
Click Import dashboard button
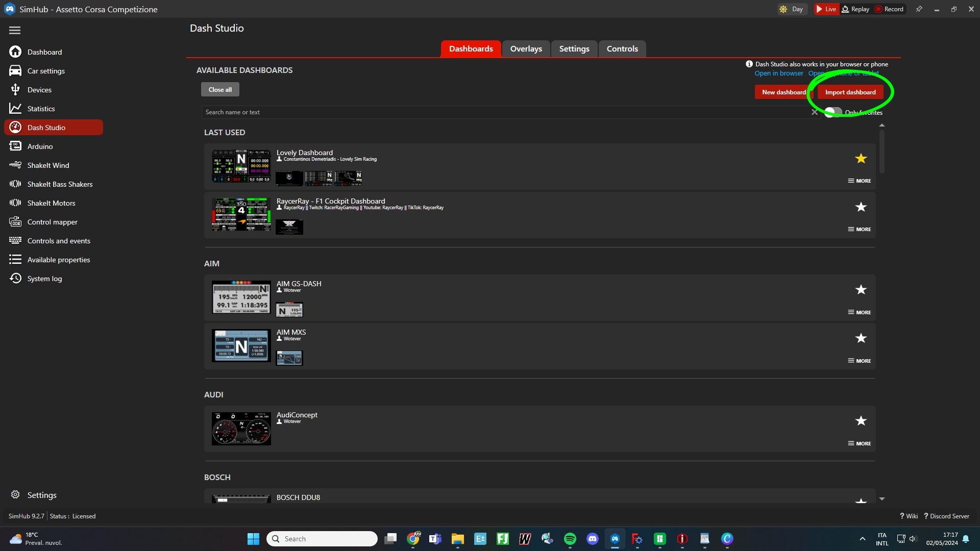[850, 92]
